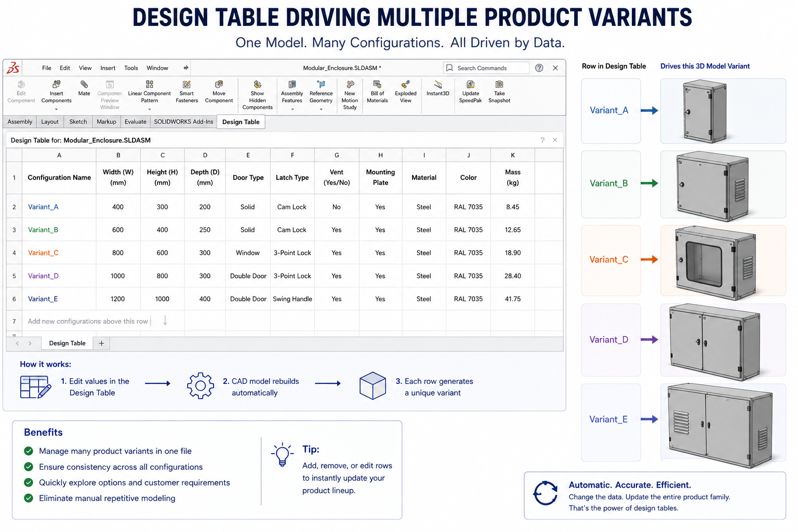The width and height of the screenshot is (798, 532).
Task: Click the Insert Components tool
Action: pos(56,92)
